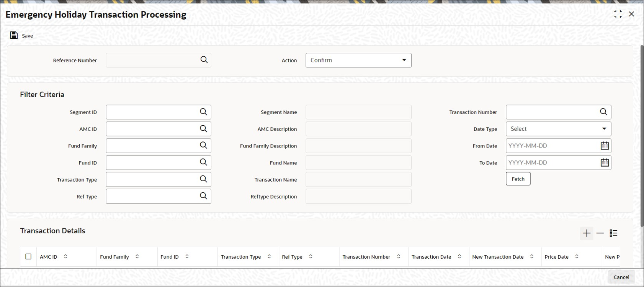Open Ref Type search lookup
This screenshot has width=644, height=287.
[203, 196]
